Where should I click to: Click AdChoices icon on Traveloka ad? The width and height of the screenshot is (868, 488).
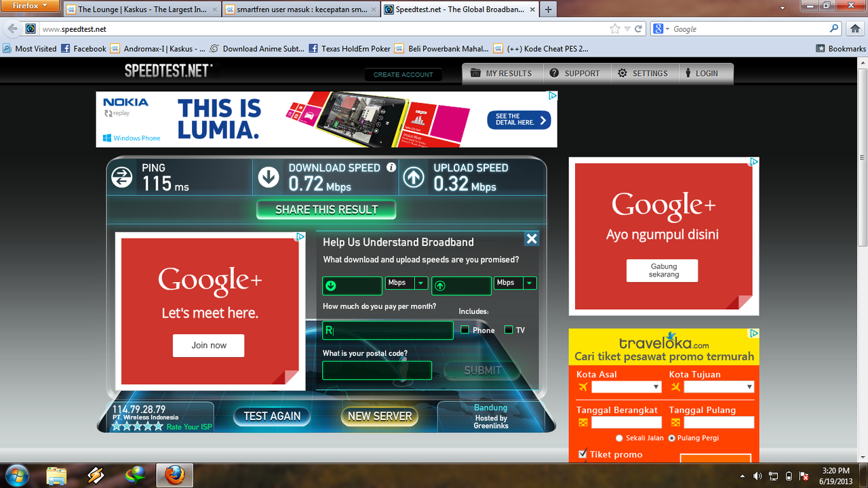754,333
